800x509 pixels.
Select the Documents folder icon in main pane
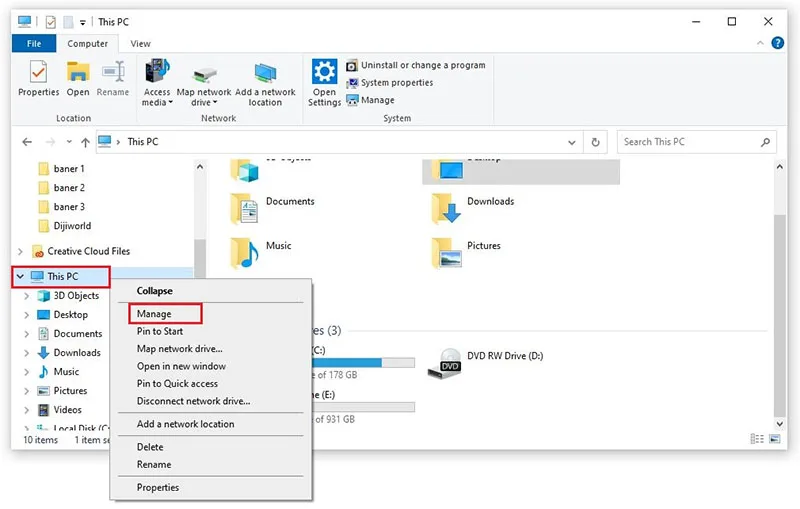coord(244,209)
